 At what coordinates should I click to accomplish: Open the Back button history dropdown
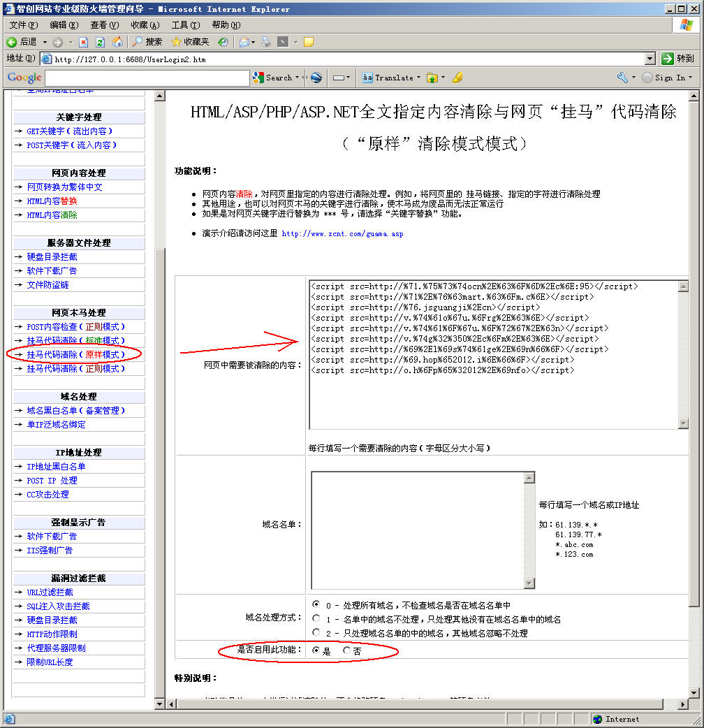point(45,42)
